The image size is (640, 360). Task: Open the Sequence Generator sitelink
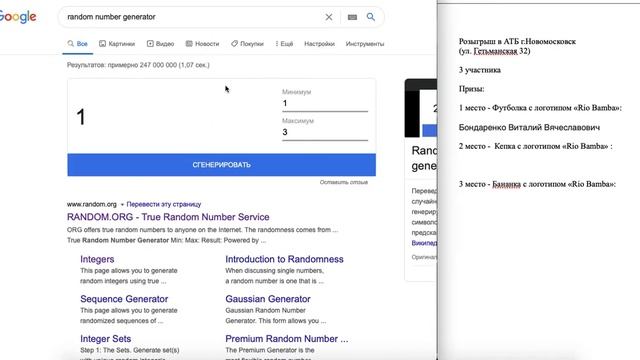[x=124, y=299]
